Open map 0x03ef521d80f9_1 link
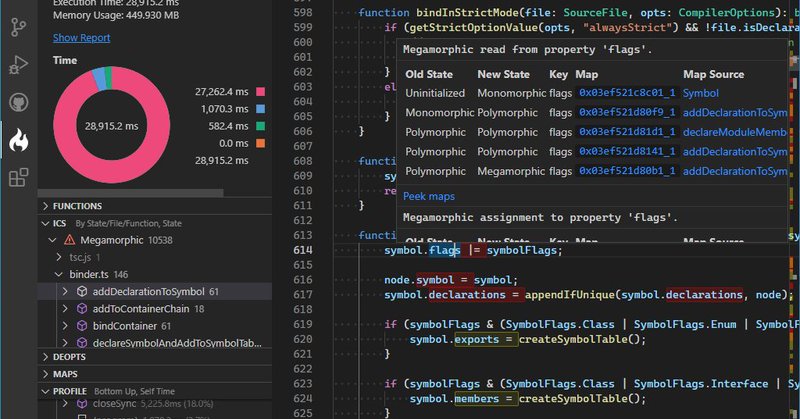Image resolution: width=800 pixels, height=419 pixels. pyautogui.click(x=627, y=112)
